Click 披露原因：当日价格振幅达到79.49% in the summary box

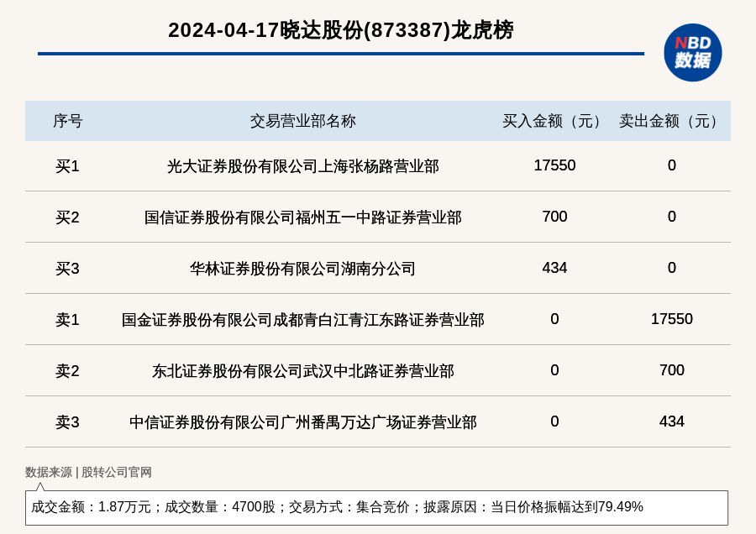tap(533, 507)
